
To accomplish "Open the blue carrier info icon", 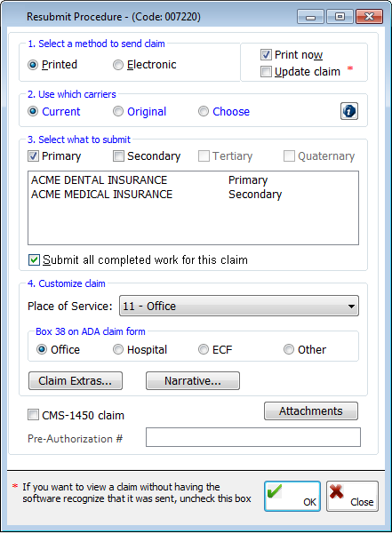I will 349,111.
